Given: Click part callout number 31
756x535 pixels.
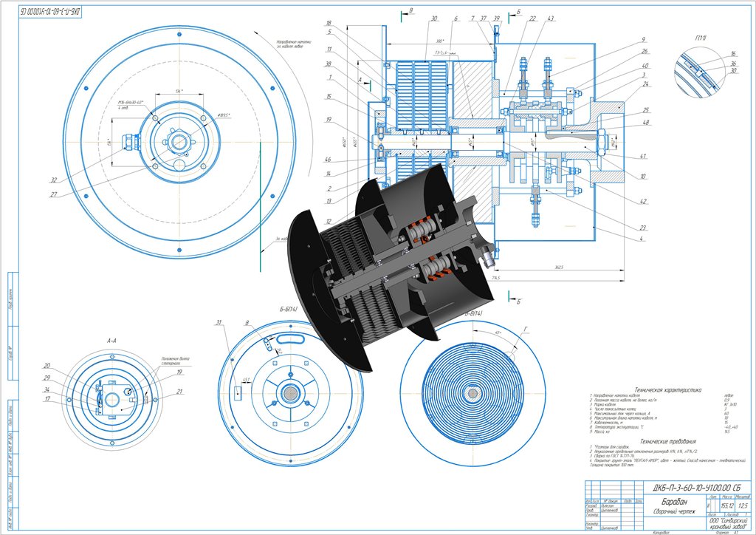Looking at the screenshot, I should pos(219,321).
